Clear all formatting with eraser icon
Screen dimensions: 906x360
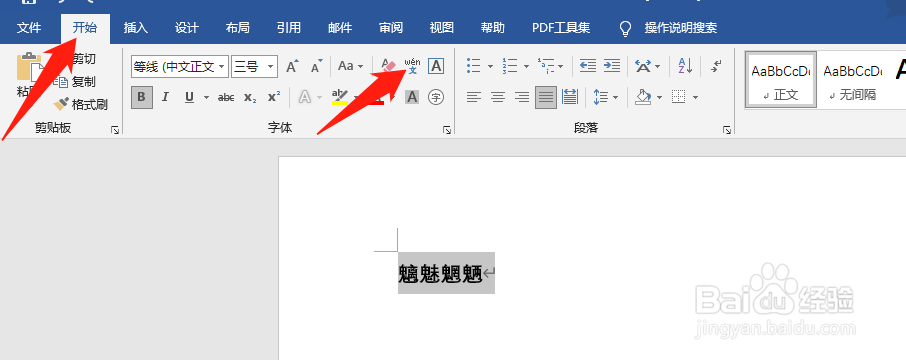[388, 66]
